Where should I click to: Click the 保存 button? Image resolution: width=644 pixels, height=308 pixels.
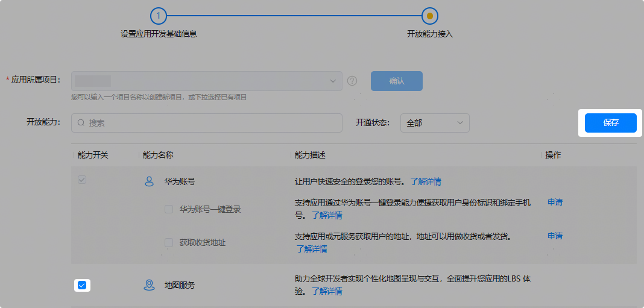pyautogui.click(x=611, y=123)
